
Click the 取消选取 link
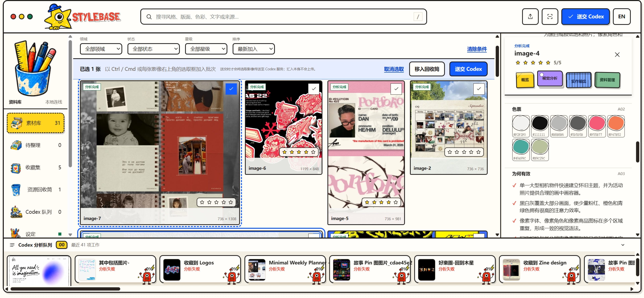click(x=394, y=69)
